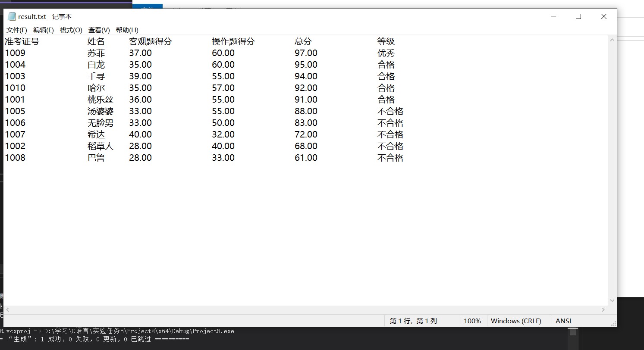Click the total score 72.00
The height and width of the screenshot is (350, 644).
pos(306,134)
